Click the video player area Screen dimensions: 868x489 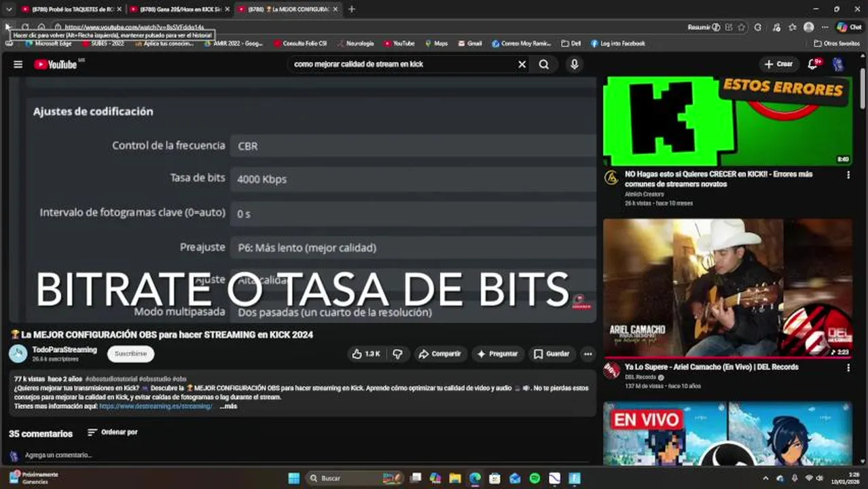click(303, 200)
